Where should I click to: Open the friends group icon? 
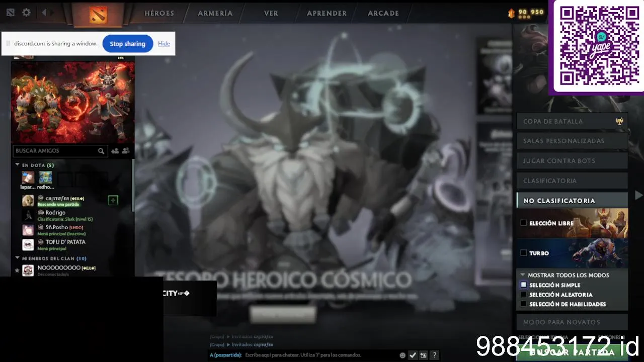click(126, 151)
